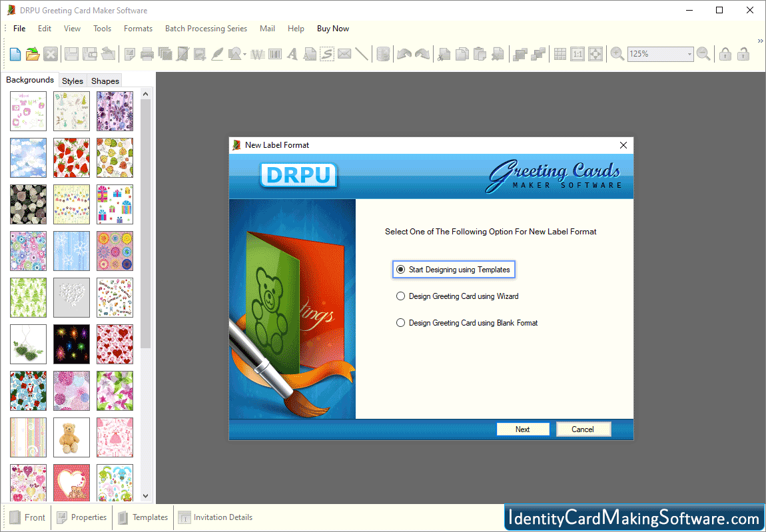Screen dimensions: 766x532
Task: Choose the red hearts pattern background
Action: click(115, 344)
